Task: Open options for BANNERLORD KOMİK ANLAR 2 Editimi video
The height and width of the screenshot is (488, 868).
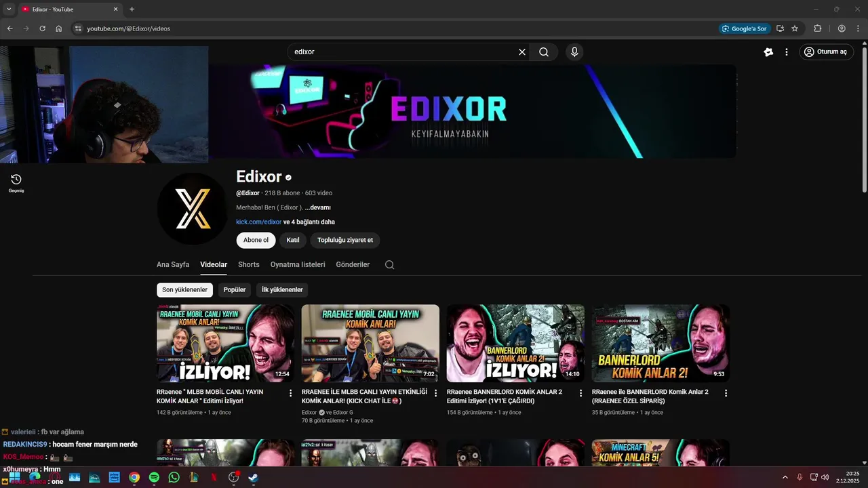Action: (581, 393)
